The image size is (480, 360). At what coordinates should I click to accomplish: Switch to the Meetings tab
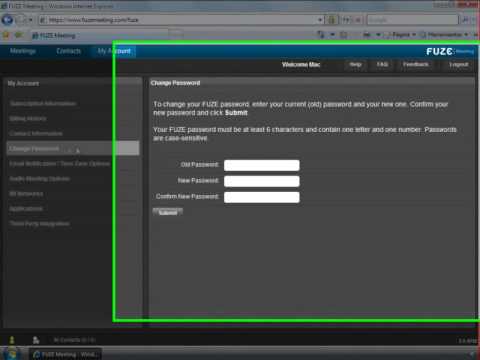click(23, 51)
